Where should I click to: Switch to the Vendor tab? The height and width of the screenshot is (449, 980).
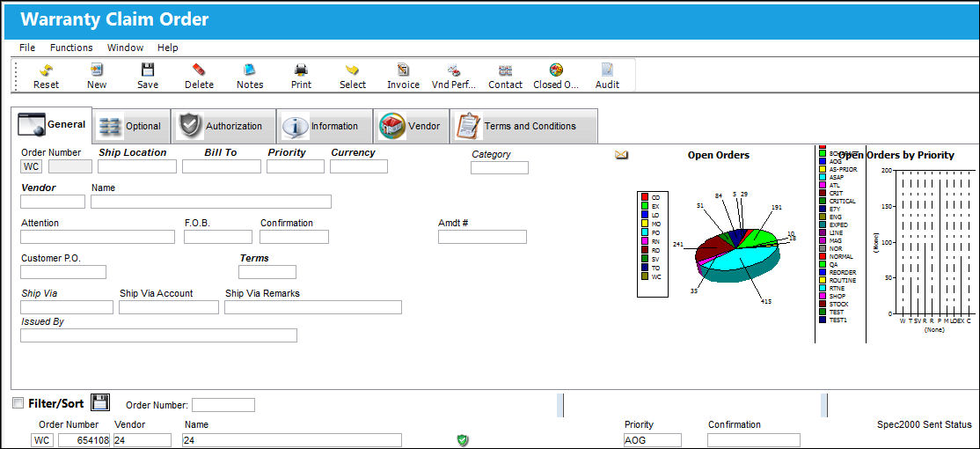point(411,126)
